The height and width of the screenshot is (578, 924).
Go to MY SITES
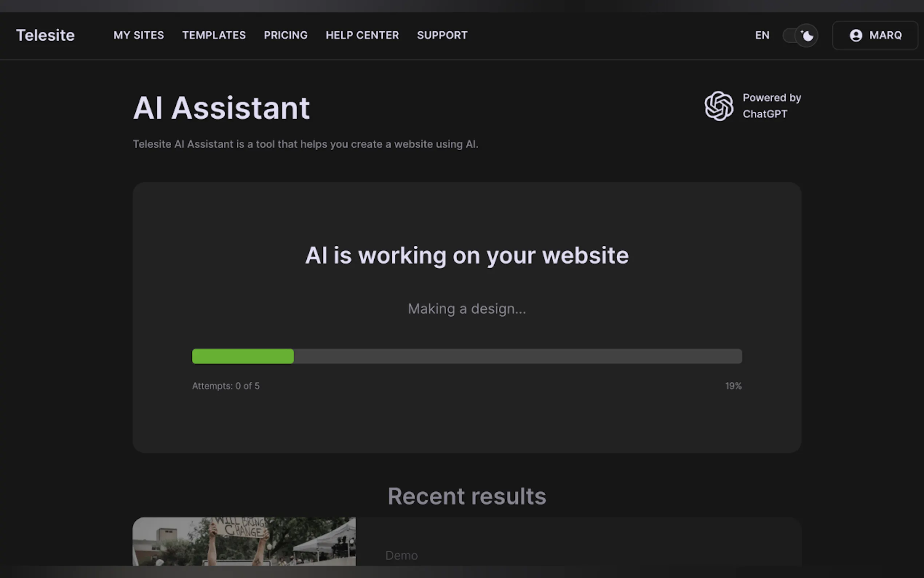(x=139, y=35)
